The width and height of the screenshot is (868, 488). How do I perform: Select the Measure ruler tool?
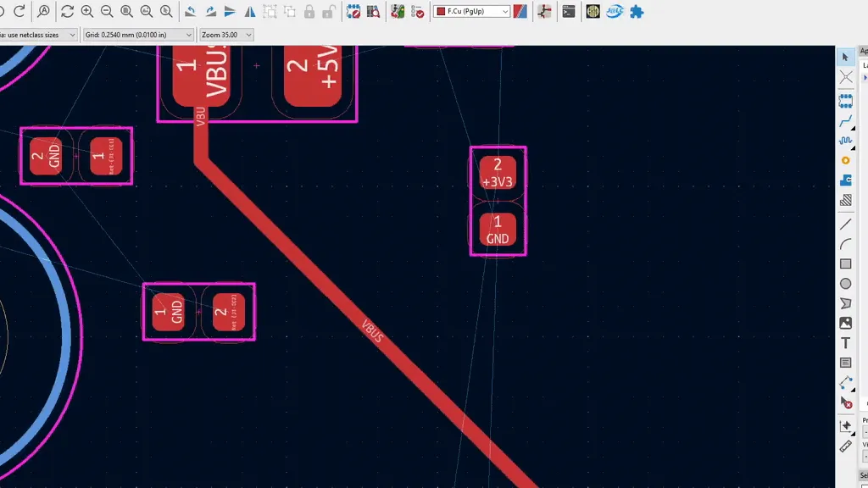(x=845, y=446)
